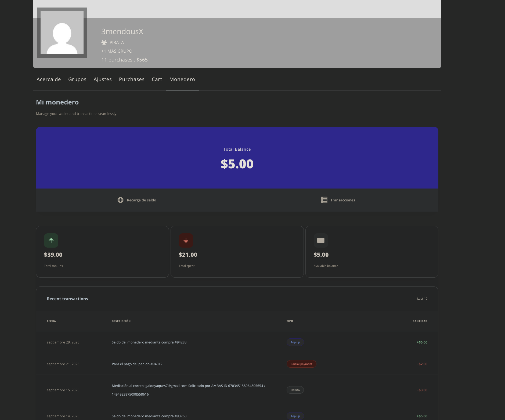
Task: Click the 3mendousX username
Action: click(122, 31)
